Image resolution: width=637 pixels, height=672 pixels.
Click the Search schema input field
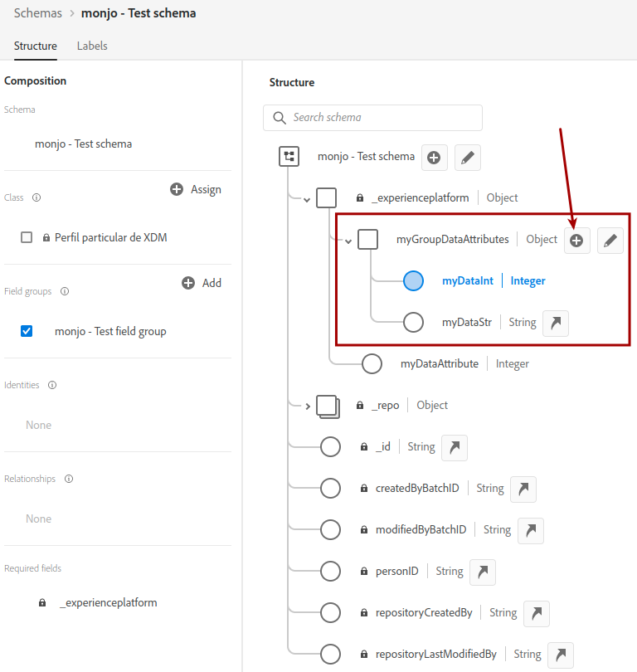(x=372, y=118)
